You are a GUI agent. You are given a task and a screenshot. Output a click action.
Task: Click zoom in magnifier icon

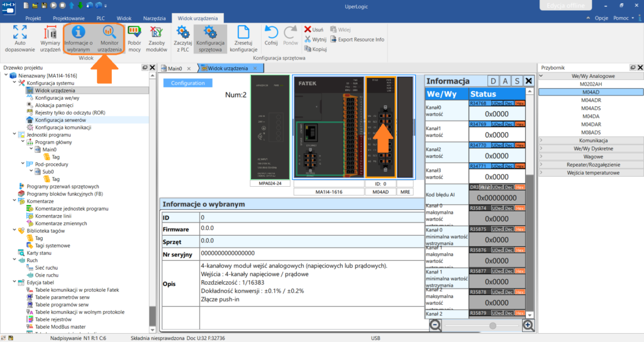pos(528,326)
